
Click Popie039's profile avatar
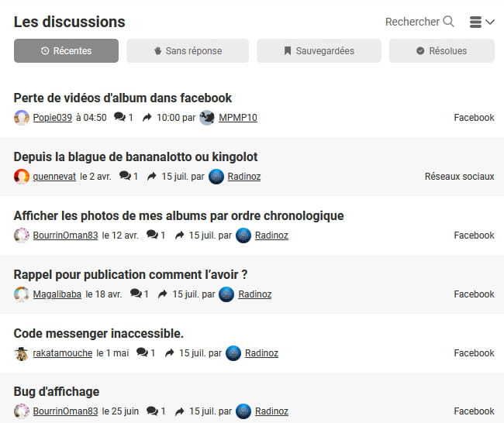coord(22,118)
